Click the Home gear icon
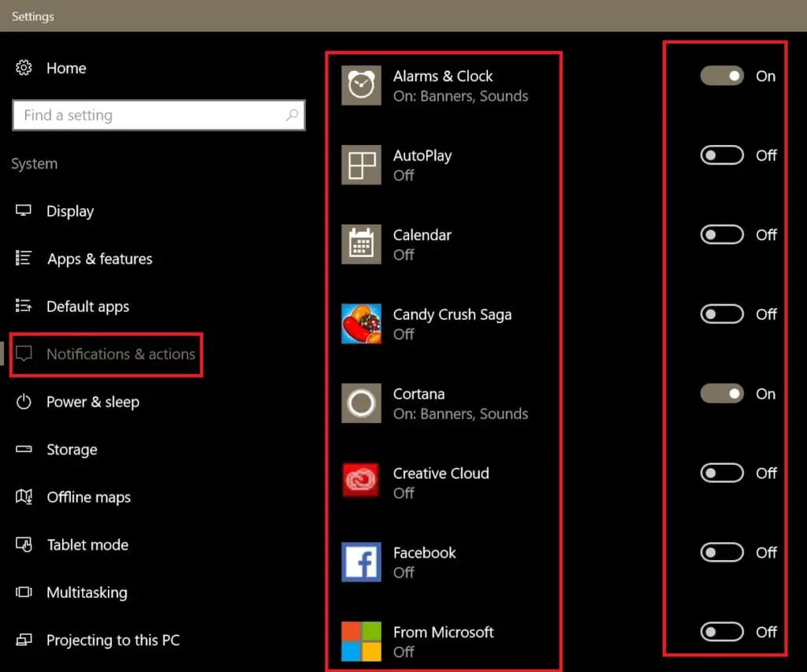 (x=24, y=68)
